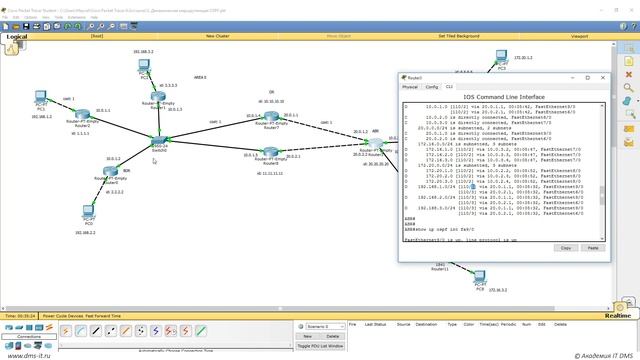The width and height of the screenshot is (640, 360).
Task: Click the New file toolbar icon
Action: [6, 27]
